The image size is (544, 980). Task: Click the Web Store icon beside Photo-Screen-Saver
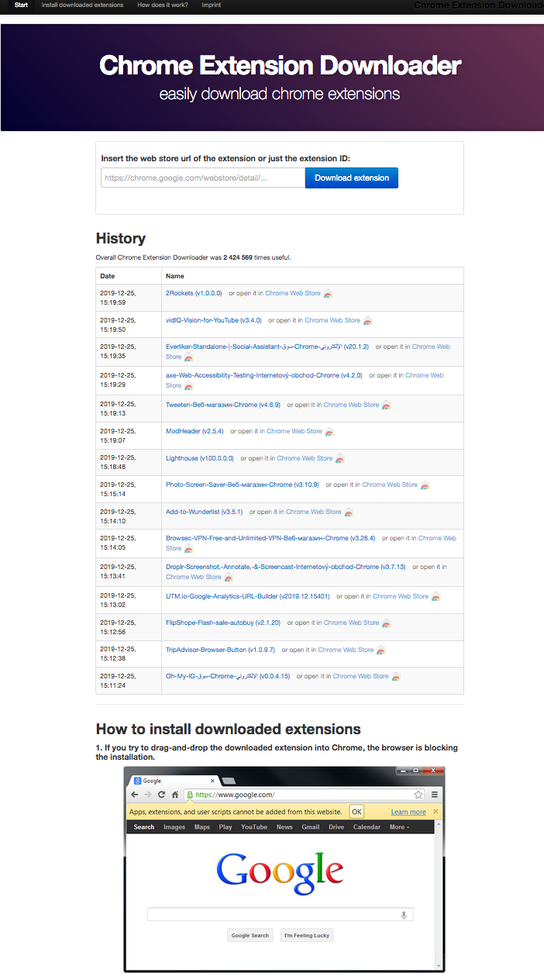point(425,485)
